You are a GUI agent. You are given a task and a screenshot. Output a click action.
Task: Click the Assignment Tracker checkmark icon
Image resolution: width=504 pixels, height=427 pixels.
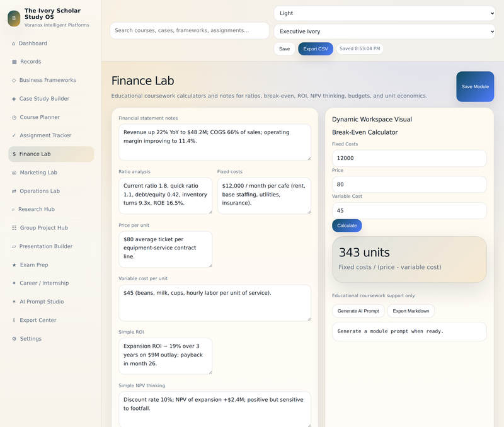[14, 135]
